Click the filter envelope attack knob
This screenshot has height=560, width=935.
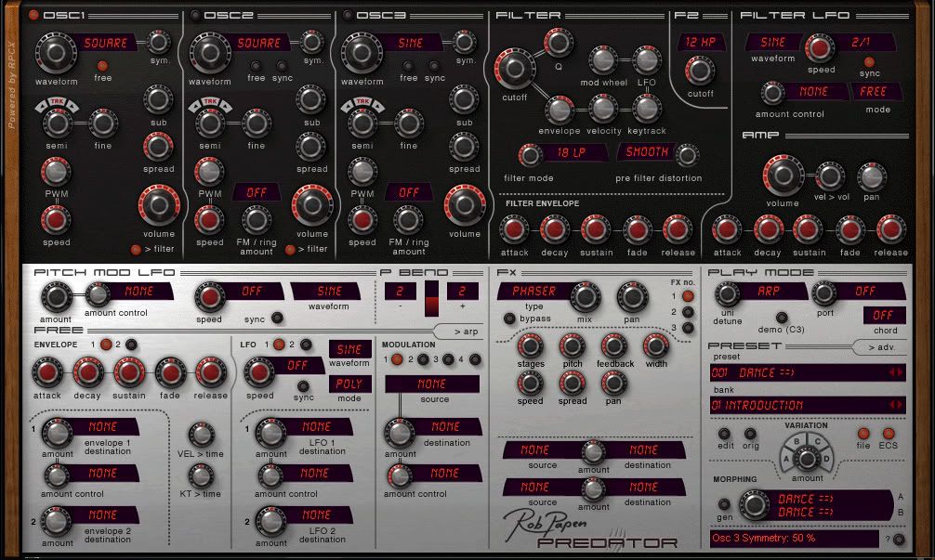tap(514, 230)
